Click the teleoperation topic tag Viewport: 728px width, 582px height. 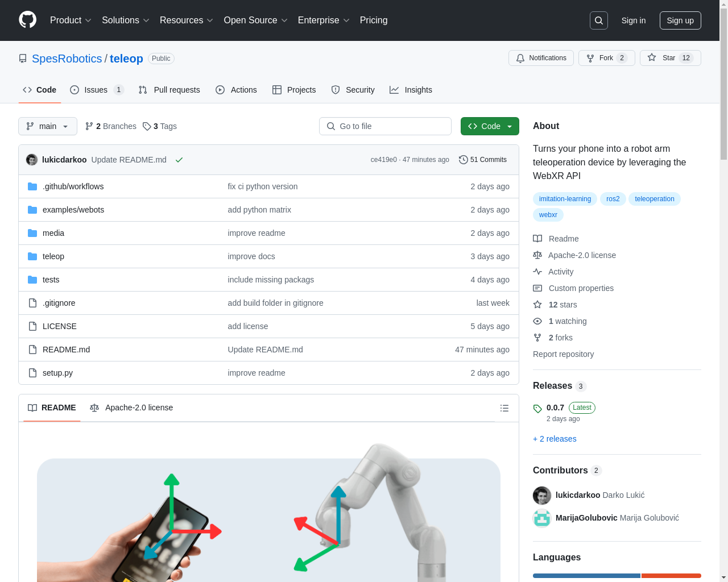point(655,199)
